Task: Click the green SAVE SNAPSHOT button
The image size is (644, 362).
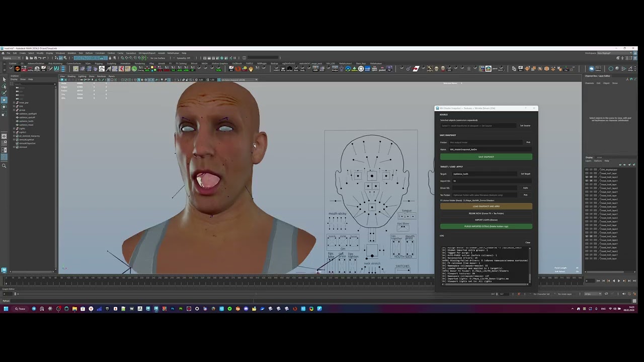Action: (x=486, y=157)
